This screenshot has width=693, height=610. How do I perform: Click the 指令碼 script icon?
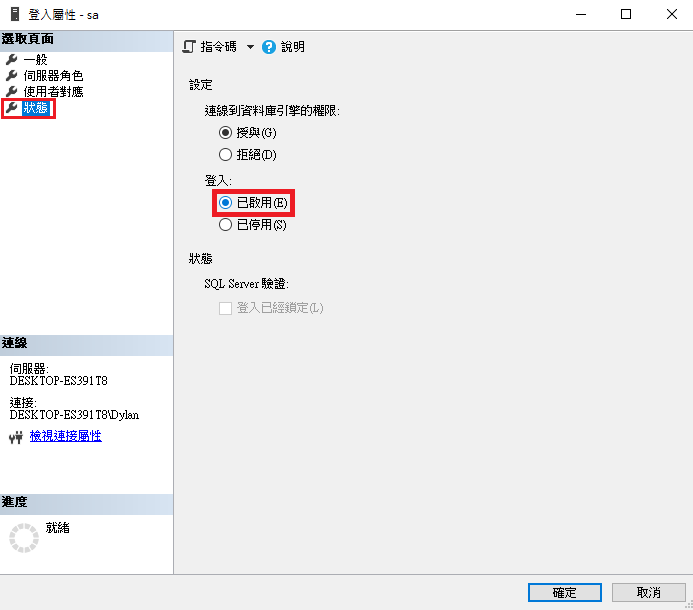coord(189,47)
